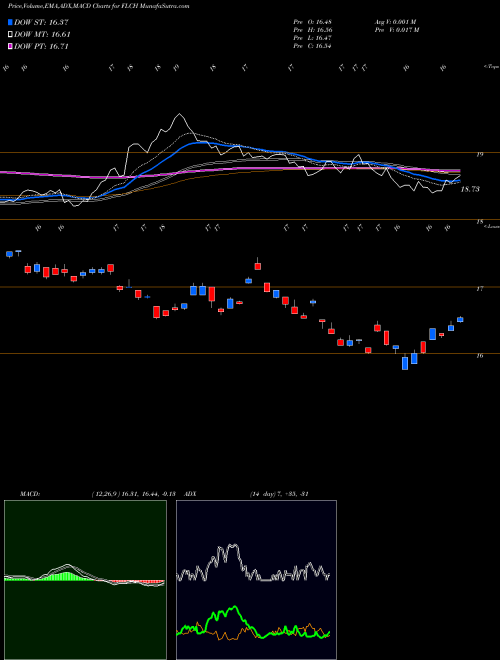Image resolution: width=500 pixels, height=660 pixels.
Task: Select the 'DOW ST: 16.37' legend text
Action: tap(41, 22)
